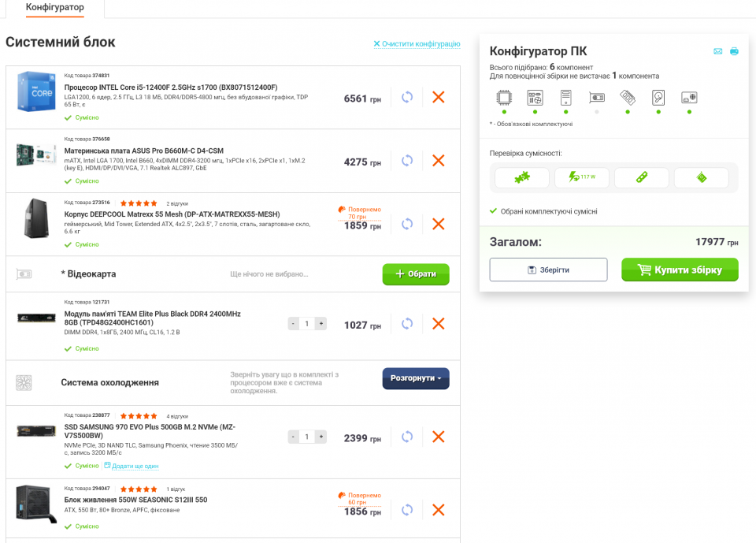Click the processor icon in the PC configurator summary

pos(504,98)
